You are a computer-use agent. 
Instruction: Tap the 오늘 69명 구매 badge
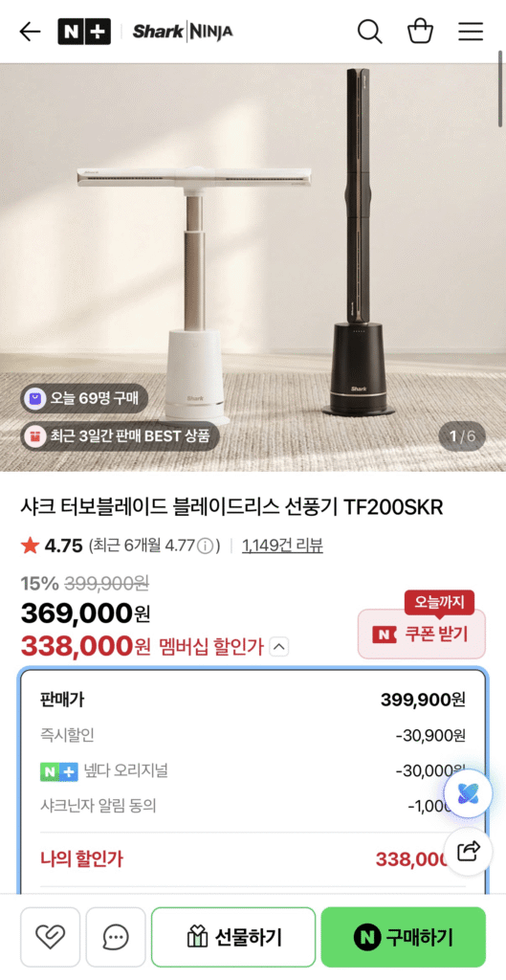(84, 398)
